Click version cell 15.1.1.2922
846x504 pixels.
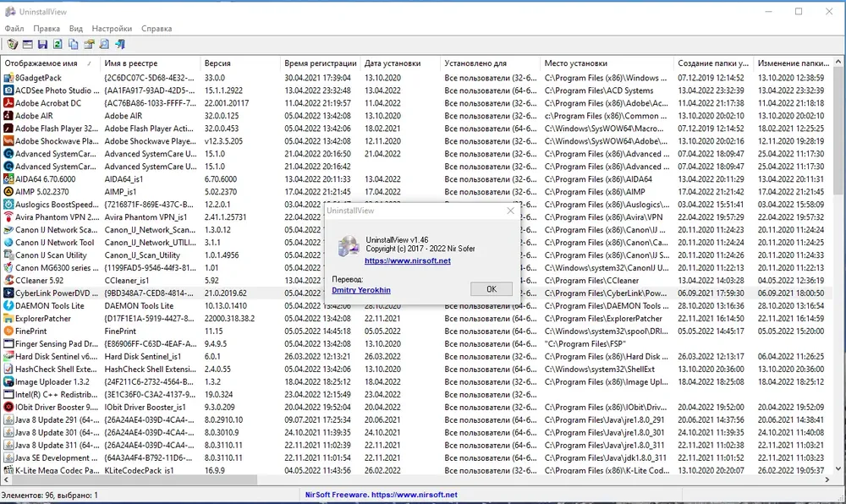coord(223,90)
